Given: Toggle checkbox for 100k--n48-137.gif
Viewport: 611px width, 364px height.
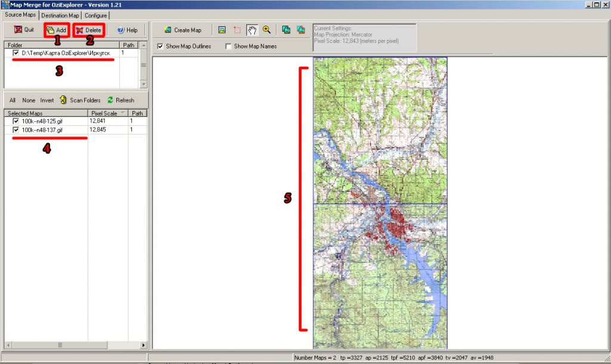Looking at the screenshot, I should click(x=16, y=129).
